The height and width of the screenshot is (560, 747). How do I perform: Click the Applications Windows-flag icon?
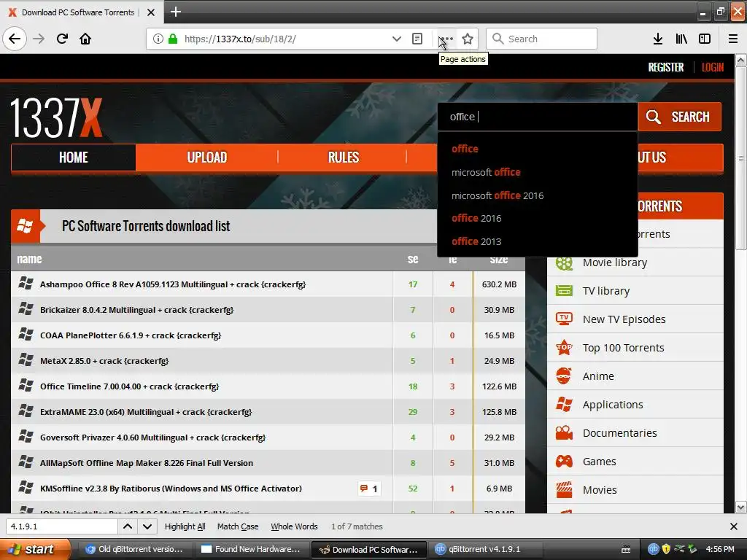tap(564, 404)
